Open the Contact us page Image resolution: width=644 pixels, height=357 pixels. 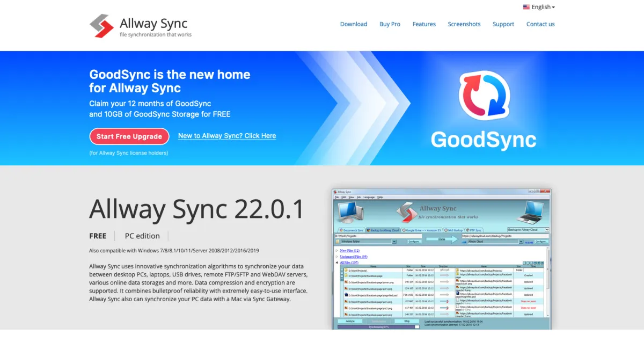(x=540, y=24)
